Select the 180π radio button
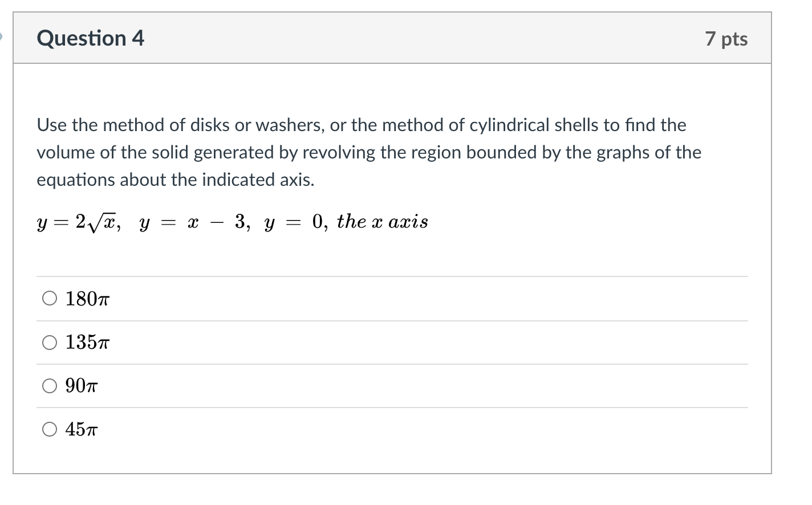 click(x=50, y=299)
